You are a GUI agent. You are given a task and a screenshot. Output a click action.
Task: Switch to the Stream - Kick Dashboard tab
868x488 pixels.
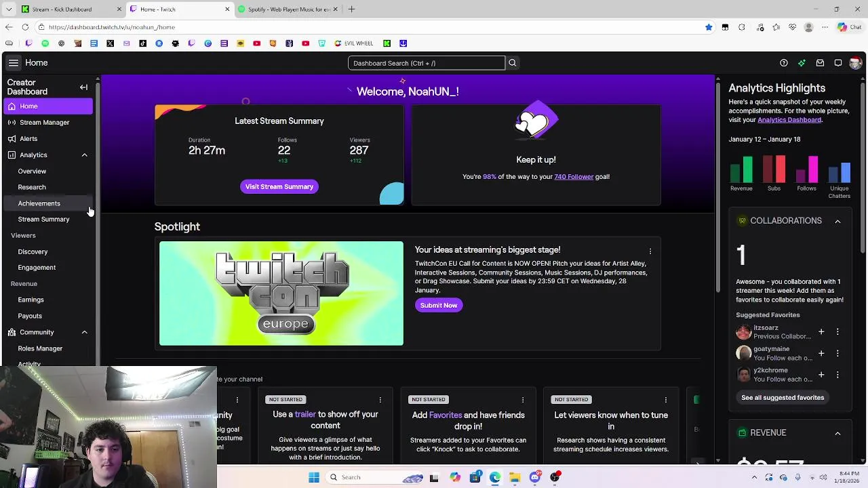point(71,9)
